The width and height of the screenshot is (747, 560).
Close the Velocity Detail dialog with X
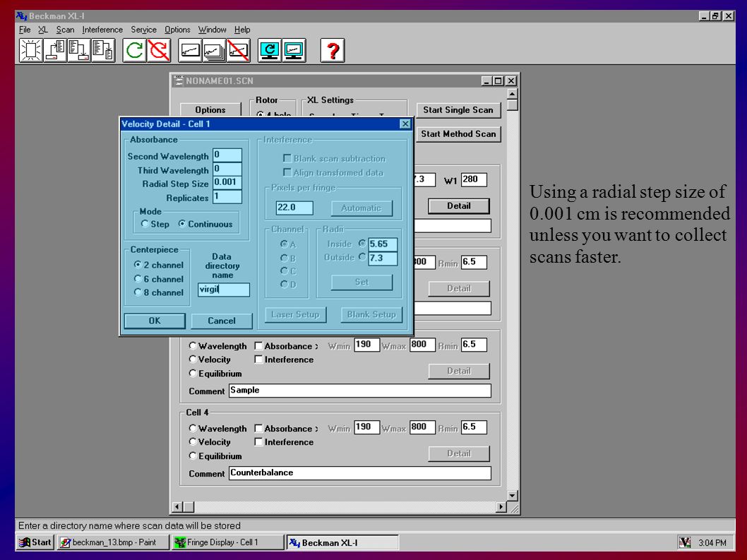click(x=405, y=124)
